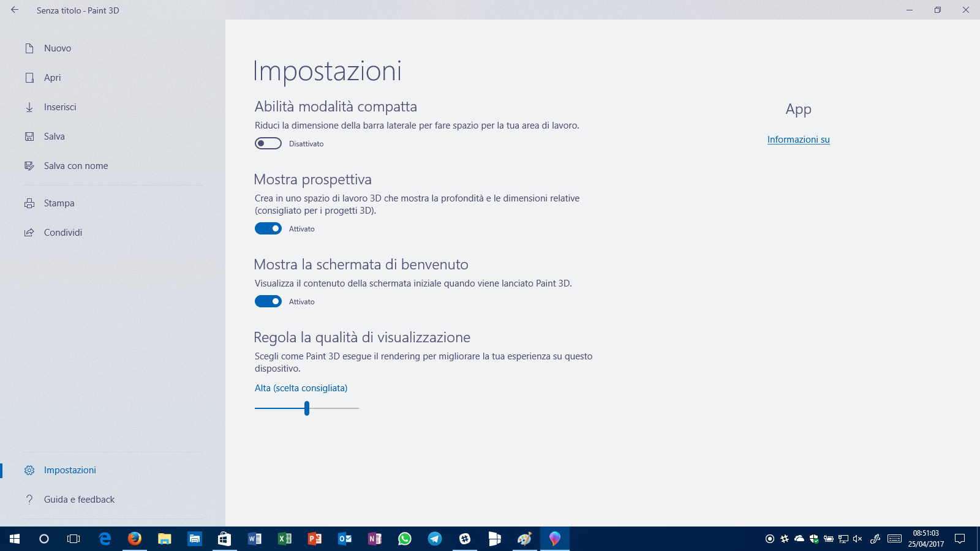Open Firefox from the taskbar
Screen dimensions: 980x551
click(x=135, y=539)
